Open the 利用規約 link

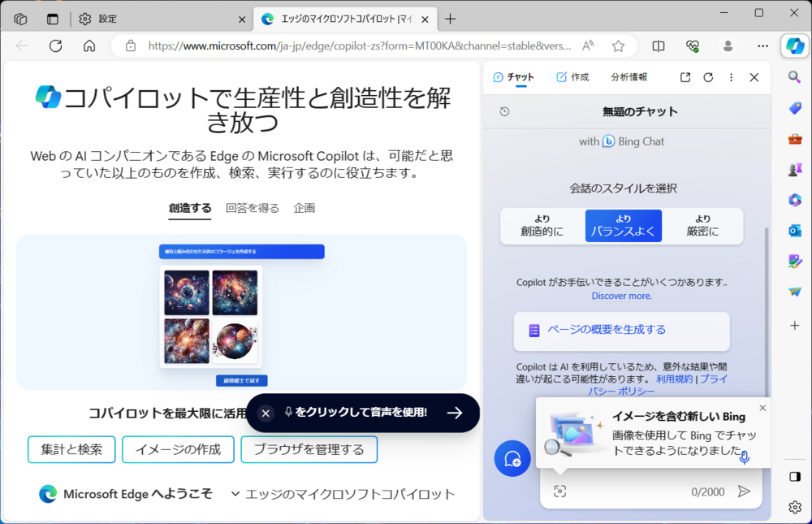click(674, 379)
